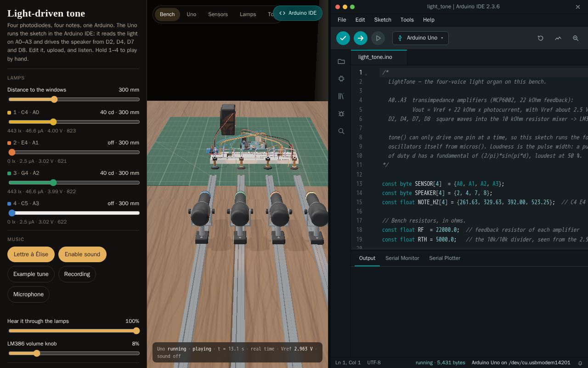Toggle the Lettre à Élise button
This screenshot has width=588, height=368.
(x=31, y=254)
